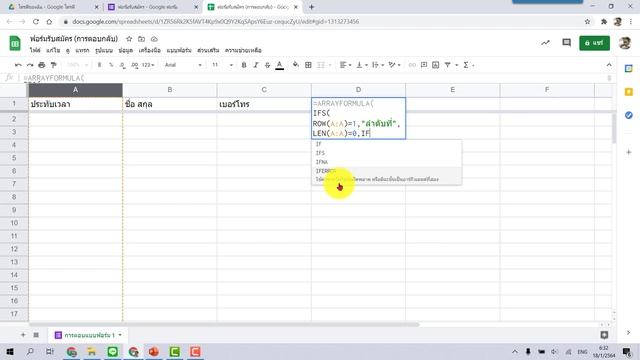Viewport: 640px width, 360px height.
Task: Open the font size 11 dropdown
Action: click(222, 65)
